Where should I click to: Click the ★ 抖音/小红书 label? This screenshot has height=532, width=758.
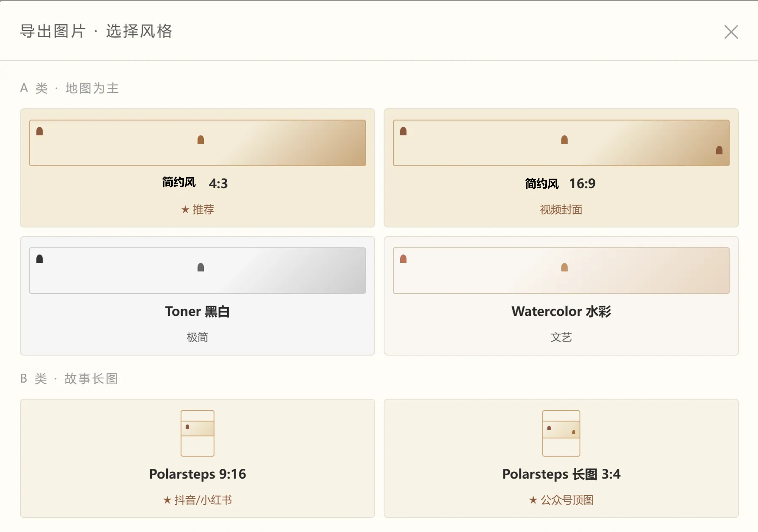click(197, 500)
